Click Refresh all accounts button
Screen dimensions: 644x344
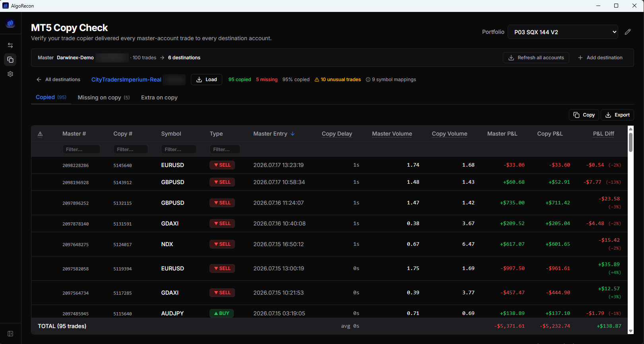536,58
